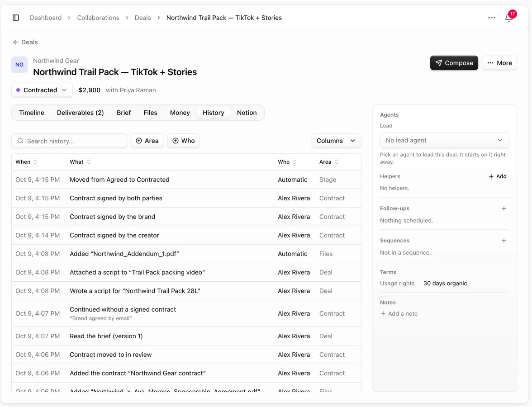The image size is (532, 407).
Task: Focus the Search history field
Action: click(x=69, y=141)
